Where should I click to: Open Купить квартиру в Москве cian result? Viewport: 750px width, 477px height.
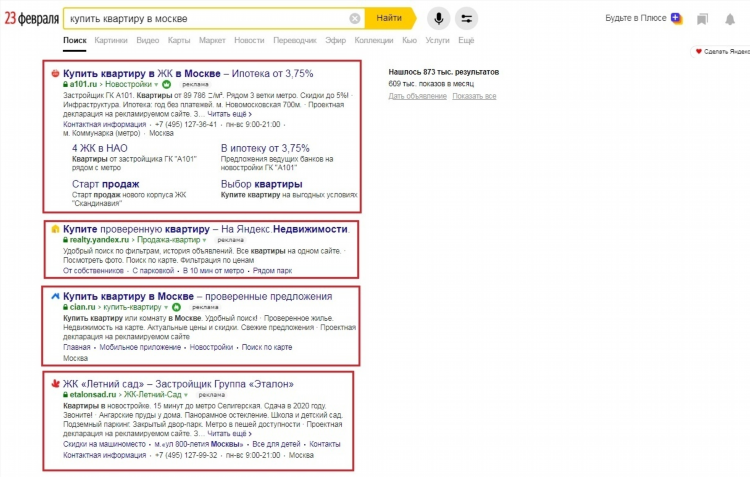pos(198,297)
